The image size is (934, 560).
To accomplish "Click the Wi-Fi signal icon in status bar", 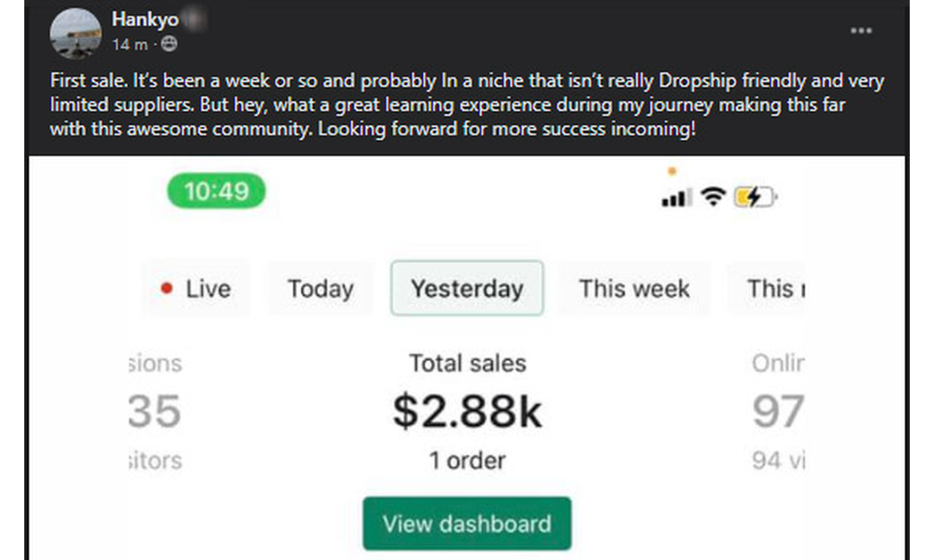I will click(713, 197).
